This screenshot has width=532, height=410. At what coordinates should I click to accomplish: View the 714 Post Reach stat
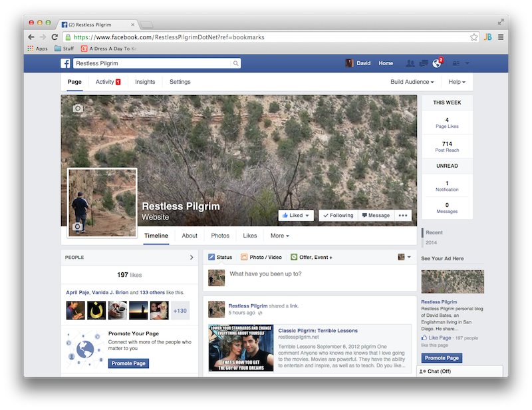click(447, 146)
